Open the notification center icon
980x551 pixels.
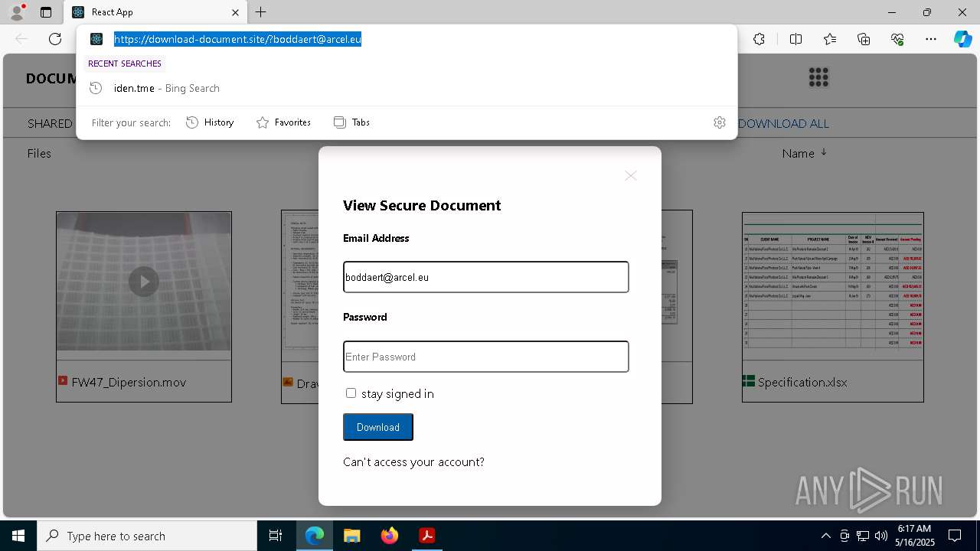955,536
